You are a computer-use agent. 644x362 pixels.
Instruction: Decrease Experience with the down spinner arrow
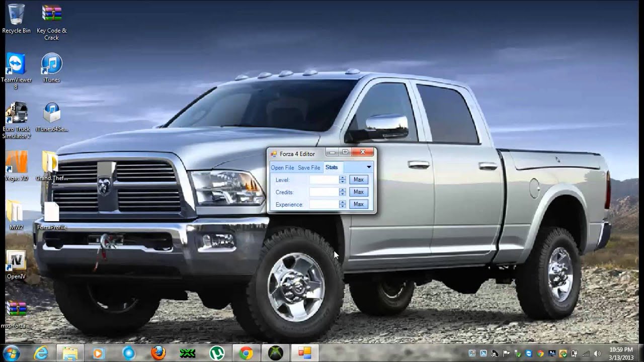[x=343, y=207]
